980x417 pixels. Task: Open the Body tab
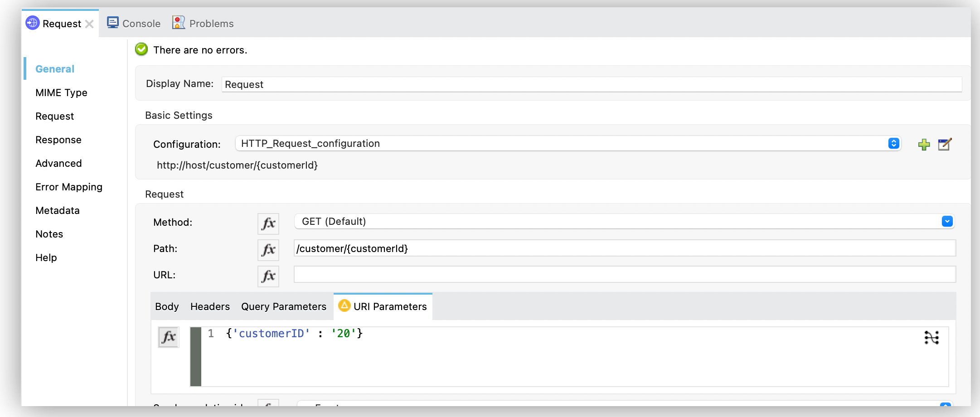tap(167, 307)
